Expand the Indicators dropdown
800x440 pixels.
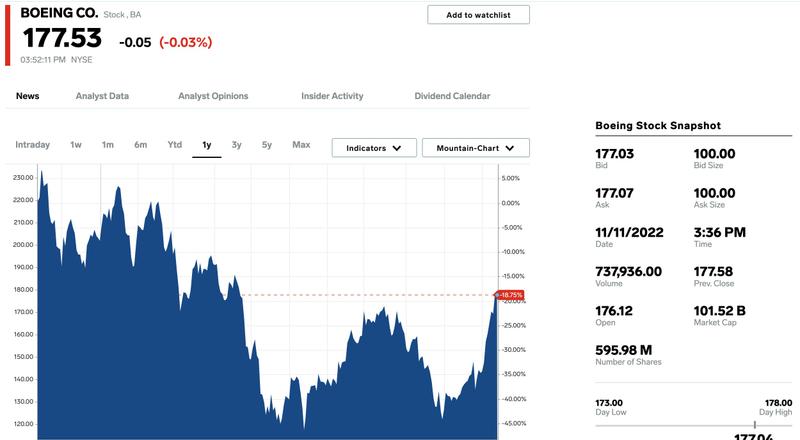pyautogui.click(x=374, y=148)
